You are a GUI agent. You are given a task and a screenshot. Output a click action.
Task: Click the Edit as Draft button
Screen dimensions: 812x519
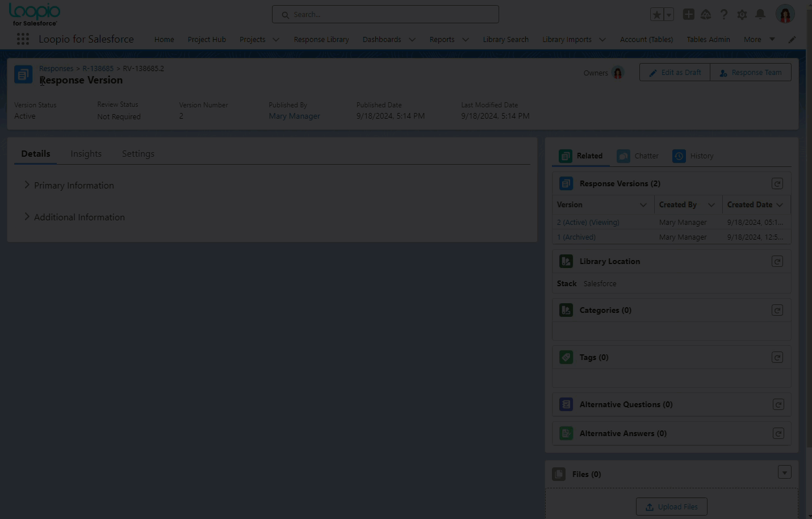tap(675, 72)
